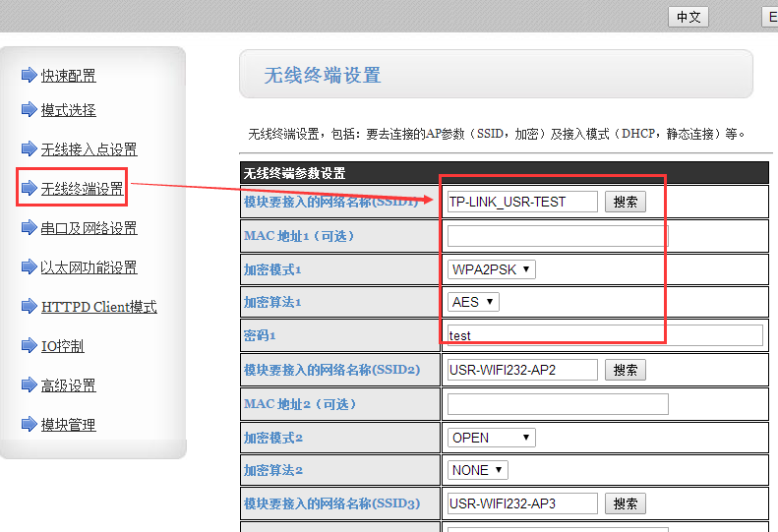Viewport: 778px width, 532px height.
Task: Click the arrow icon beside 无线接入点设置
Action: (29, 149)
